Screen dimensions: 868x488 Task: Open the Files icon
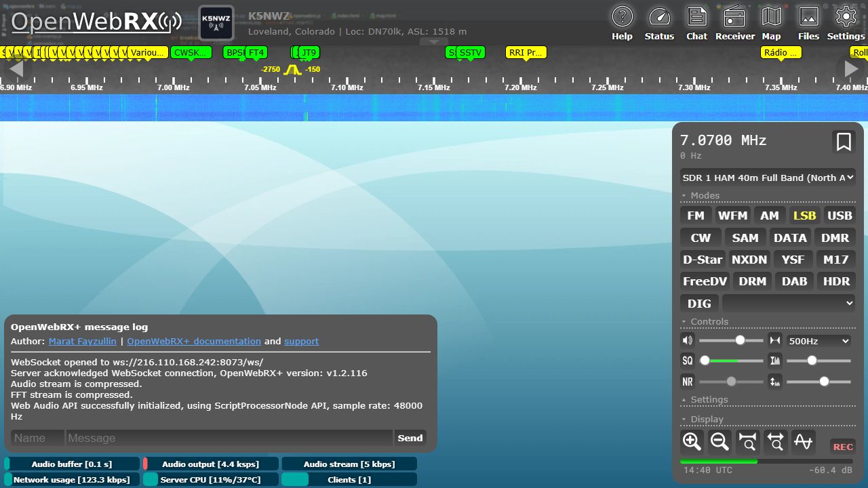click(808, 23)
